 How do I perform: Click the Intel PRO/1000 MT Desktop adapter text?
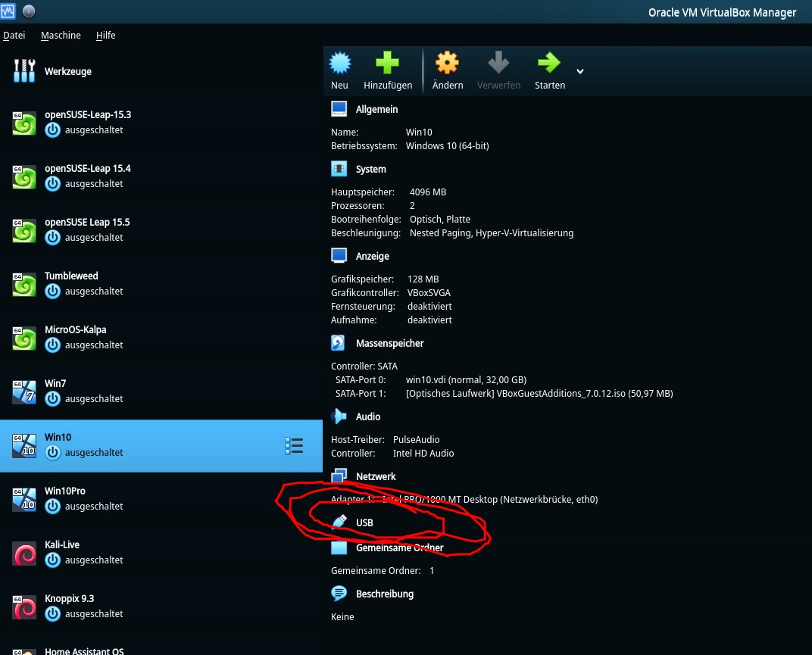(x=490, y=500)
